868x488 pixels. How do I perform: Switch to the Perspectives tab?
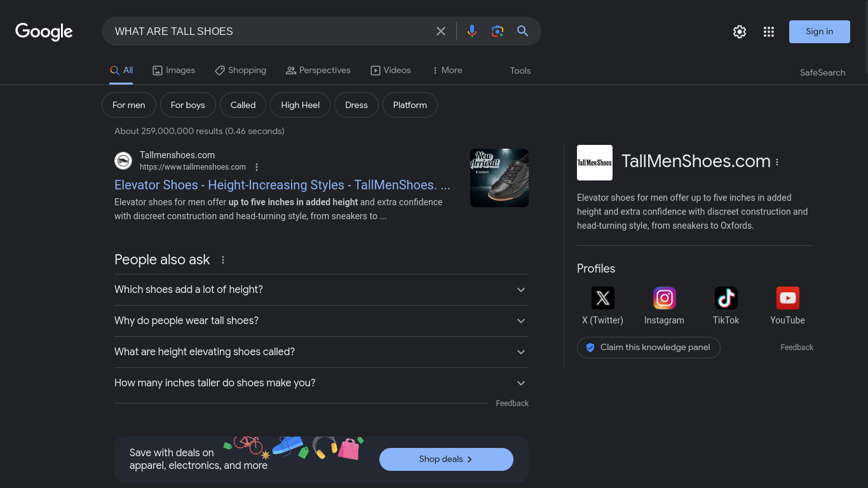coord(318,71)
